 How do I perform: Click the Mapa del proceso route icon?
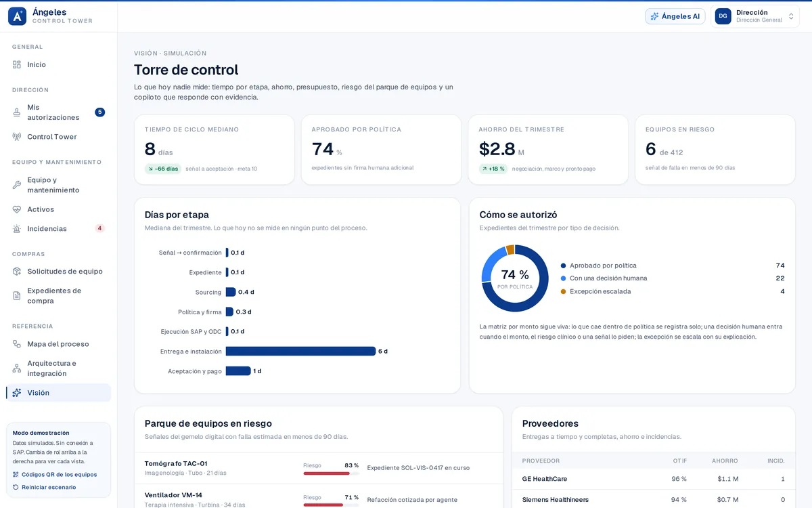coord(17,344)
